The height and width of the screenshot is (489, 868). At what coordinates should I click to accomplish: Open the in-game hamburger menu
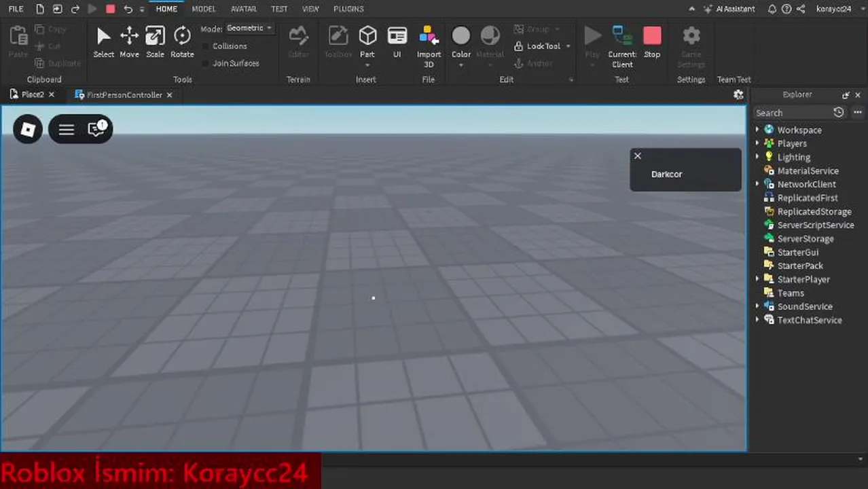(66, 129)
